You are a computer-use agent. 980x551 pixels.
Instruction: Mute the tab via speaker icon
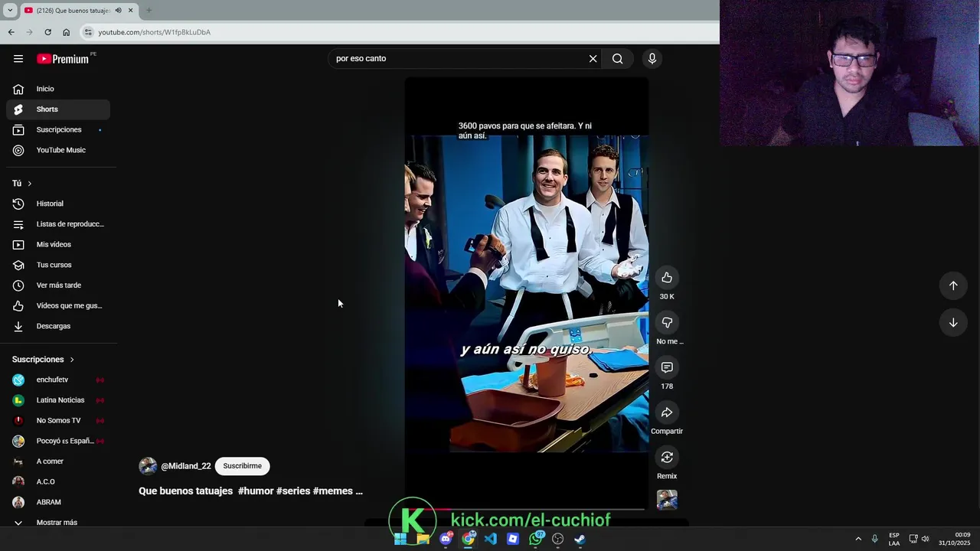(118, 10)
